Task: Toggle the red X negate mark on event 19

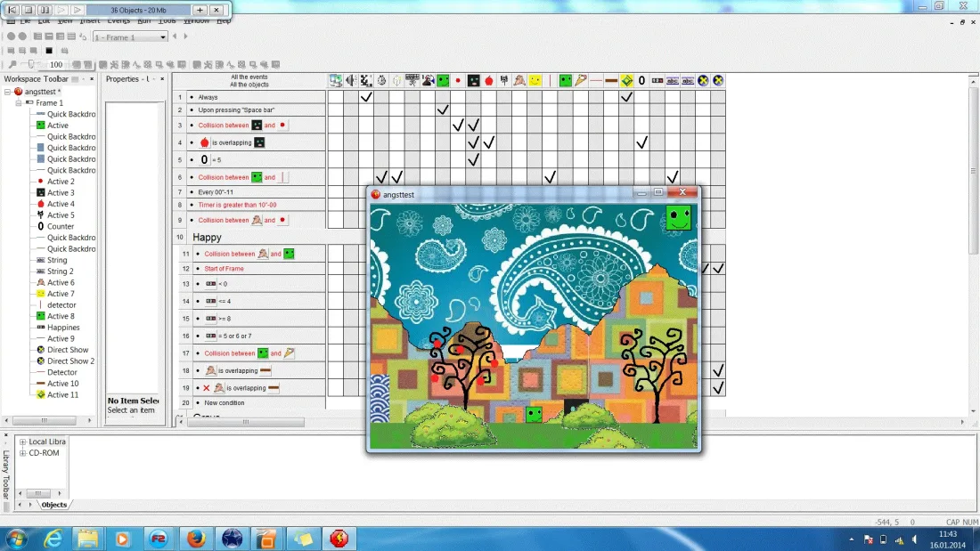Action: [x=207, y=388]
